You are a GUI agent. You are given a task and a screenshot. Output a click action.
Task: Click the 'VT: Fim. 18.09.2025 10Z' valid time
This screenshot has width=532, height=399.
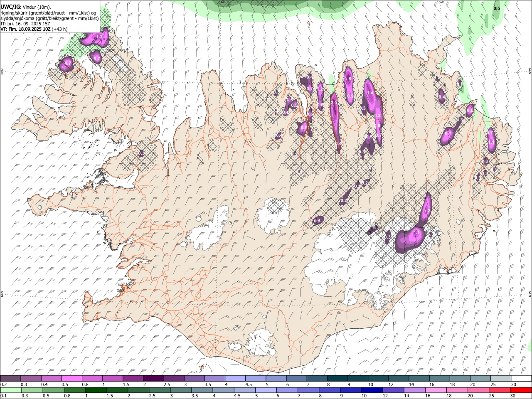[x=26, y=29]
